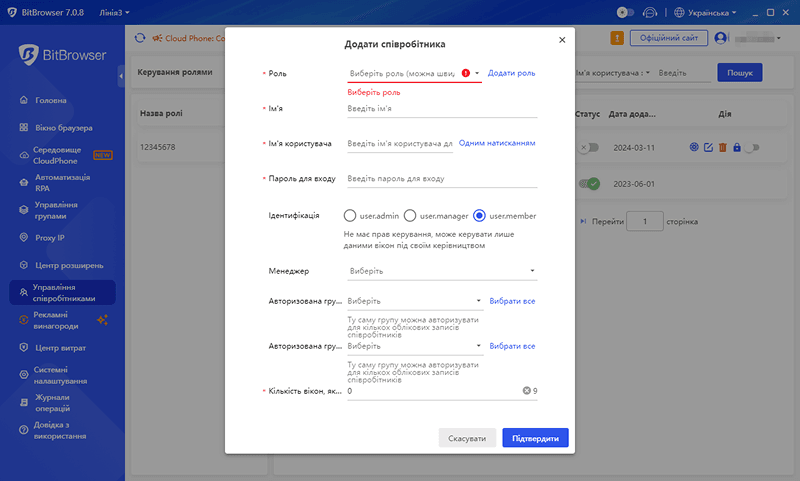The width and height of the screenshot is (800, 481).
Task: Select the user.admin radio button
Action: 350,215
